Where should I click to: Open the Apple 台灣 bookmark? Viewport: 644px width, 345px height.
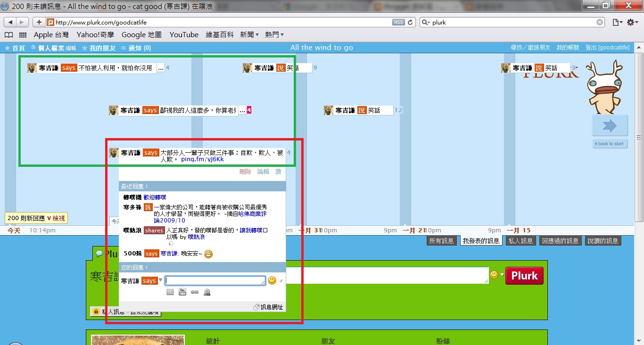[51, 35]
